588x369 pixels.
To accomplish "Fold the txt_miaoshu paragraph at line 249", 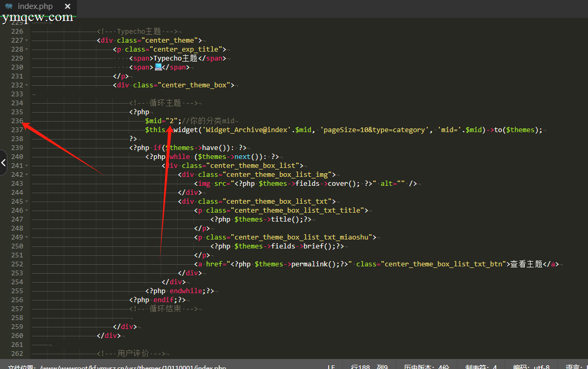I will click(x=27, y=237).
